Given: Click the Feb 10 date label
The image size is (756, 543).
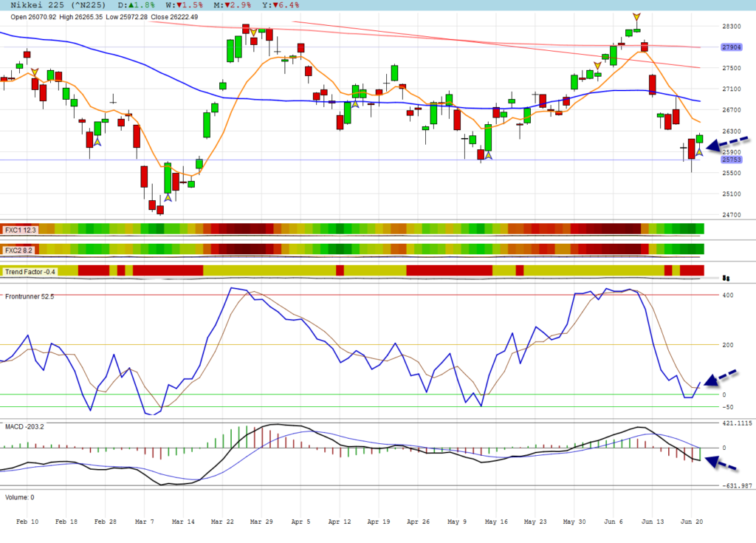Looking at the screenshot, I should click(27, 522).
